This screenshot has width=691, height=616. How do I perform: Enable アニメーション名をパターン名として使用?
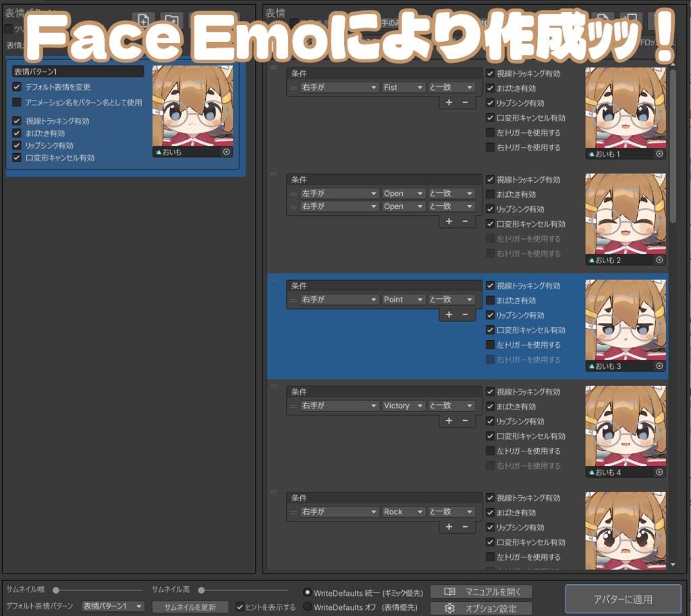17,103
